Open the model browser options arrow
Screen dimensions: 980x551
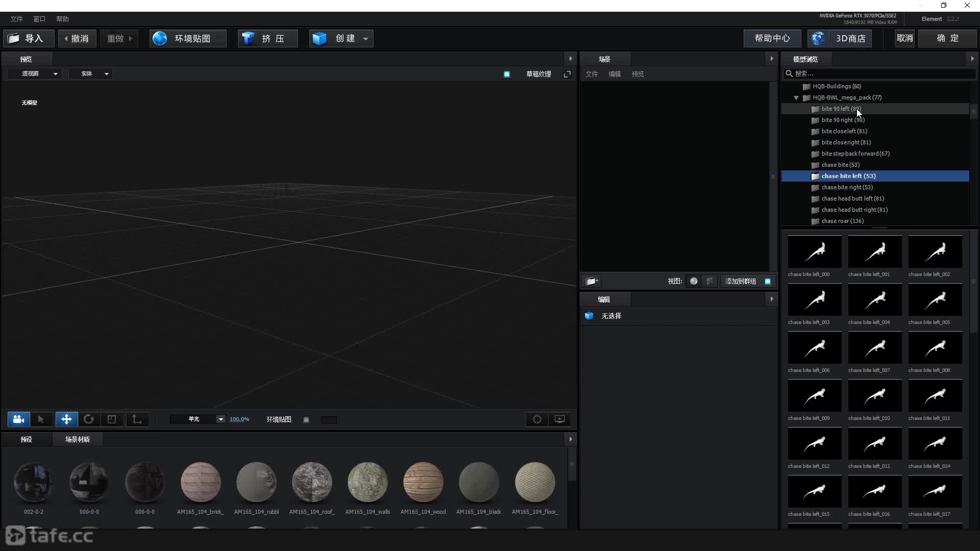[x=972, y=59]
